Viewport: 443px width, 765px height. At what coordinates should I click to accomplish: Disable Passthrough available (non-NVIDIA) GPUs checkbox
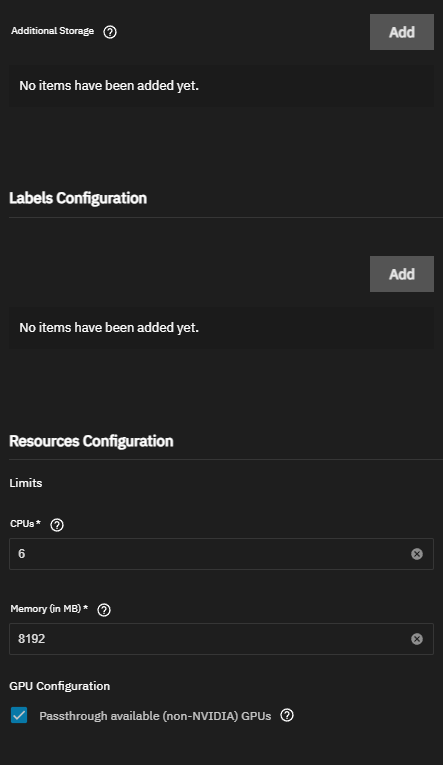click(x=19, y=715)
